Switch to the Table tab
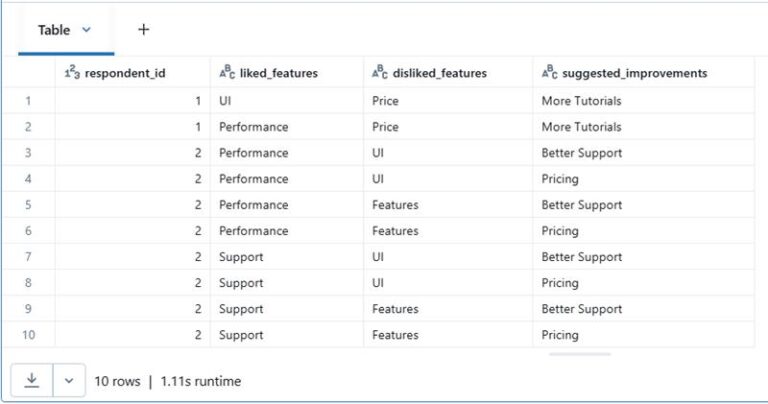768x404 pixels. [54, 30]
